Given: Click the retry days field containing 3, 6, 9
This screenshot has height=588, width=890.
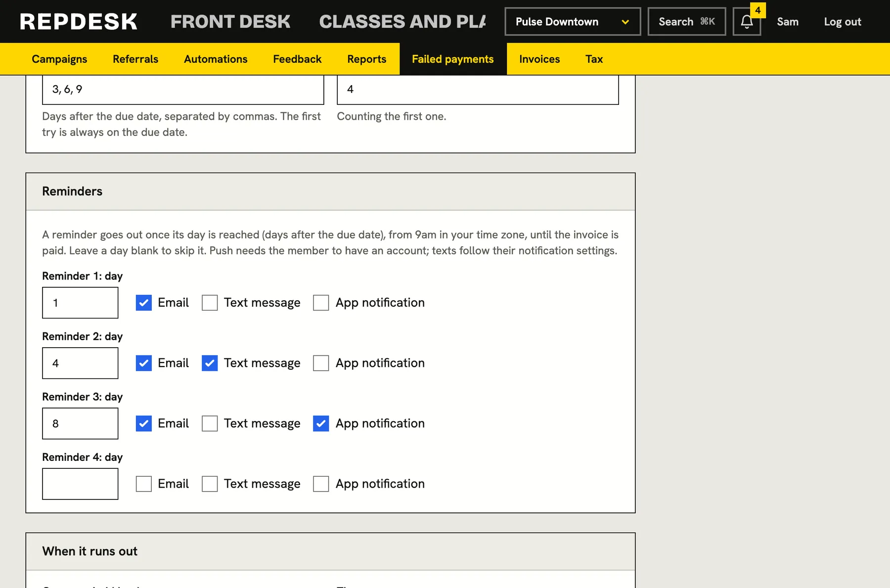Looking at the screenshot, I should (x=183, y=90).
